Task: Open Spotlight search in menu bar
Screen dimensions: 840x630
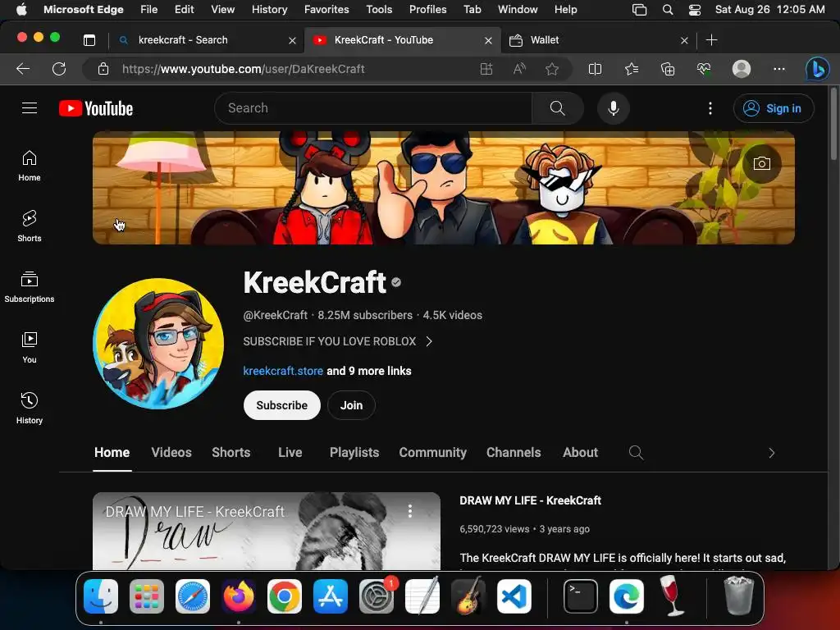Action: point(668,10)
